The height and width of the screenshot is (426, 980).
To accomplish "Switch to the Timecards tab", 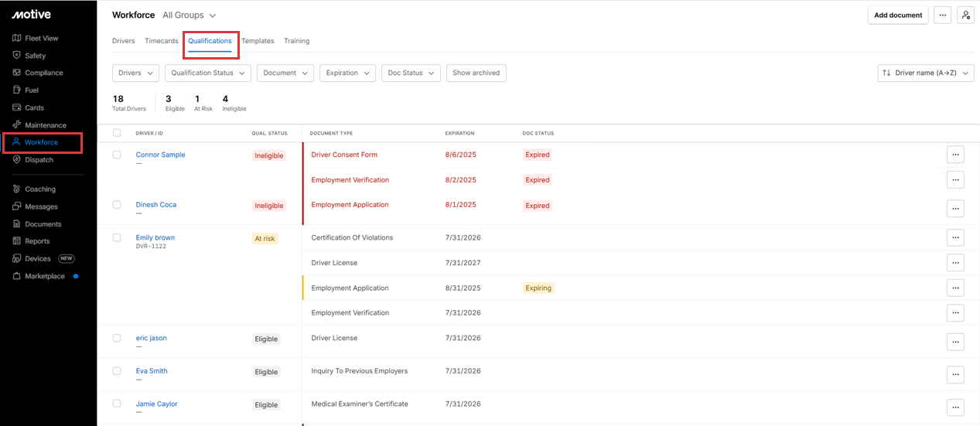I will [161, 41].
